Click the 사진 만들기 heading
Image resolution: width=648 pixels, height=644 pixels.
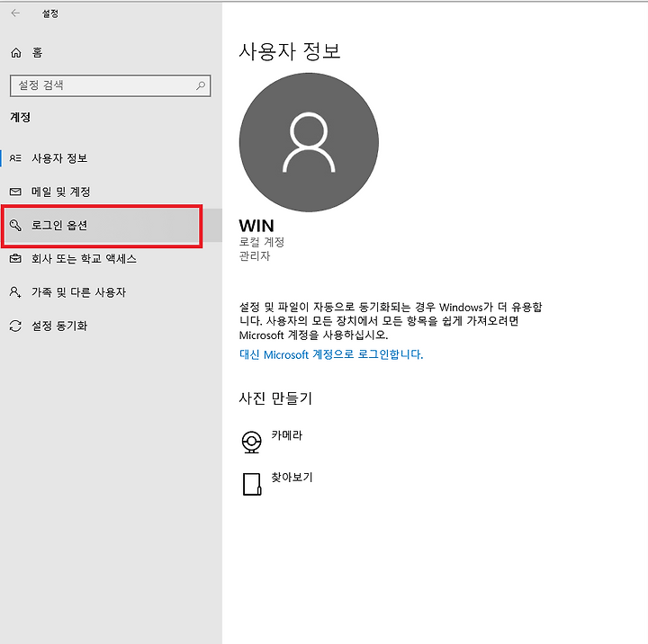[275, 398]
